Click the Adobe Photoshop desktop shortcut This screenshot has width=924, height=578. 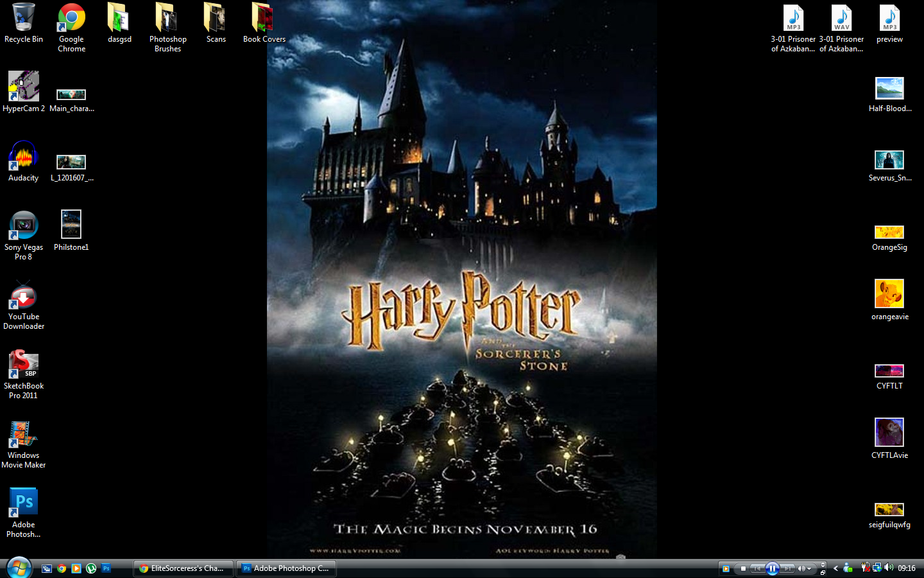coord(24,504)
